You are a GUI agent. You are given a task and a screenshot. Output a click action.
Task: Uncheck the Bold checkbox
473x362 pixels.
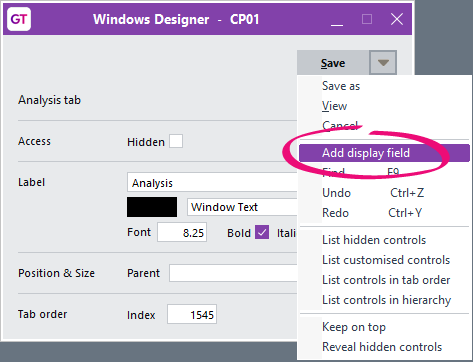click(x=262, y=232)
